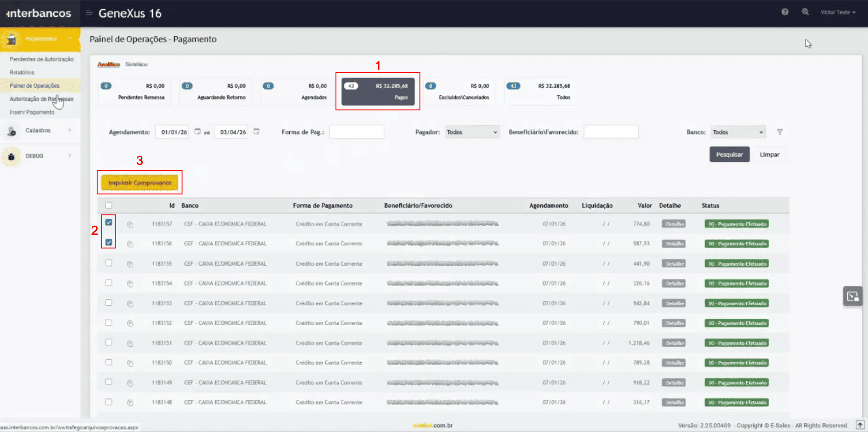This screenshot has height=432, width=868.
Task: Open Pendentes de Autorização in sidebar
Action: point(41,60)
